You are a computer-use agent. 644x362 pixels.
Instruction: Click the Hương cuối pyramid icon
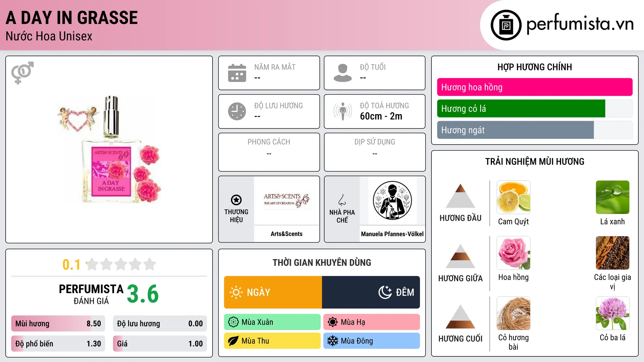click(460, 316)
